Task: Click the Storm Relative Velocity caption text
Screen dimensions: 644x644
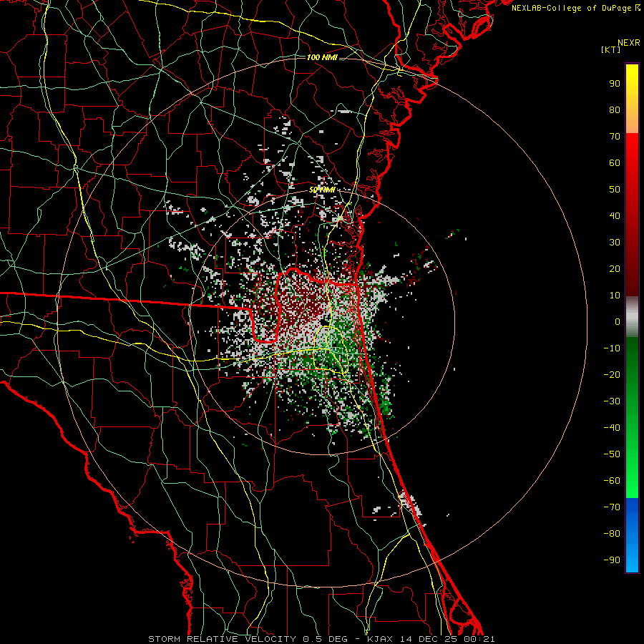Action: [321, 639]
